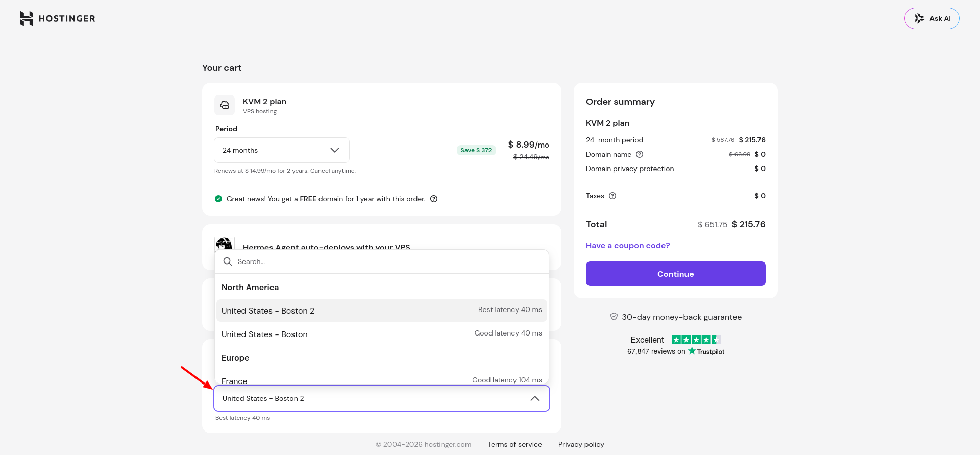
Task: Open Privacy policy link
Action: pos(581,444)
